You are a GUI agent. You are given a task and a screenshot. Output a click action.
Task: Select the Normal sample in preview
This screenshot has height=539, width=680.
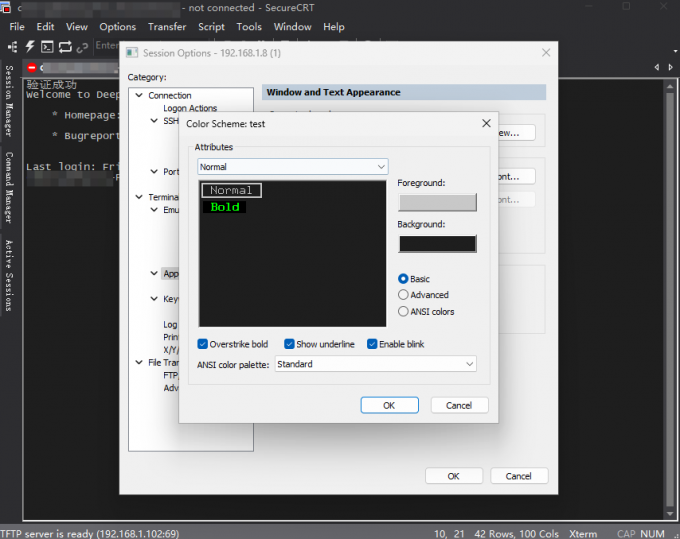pos(231,190)
